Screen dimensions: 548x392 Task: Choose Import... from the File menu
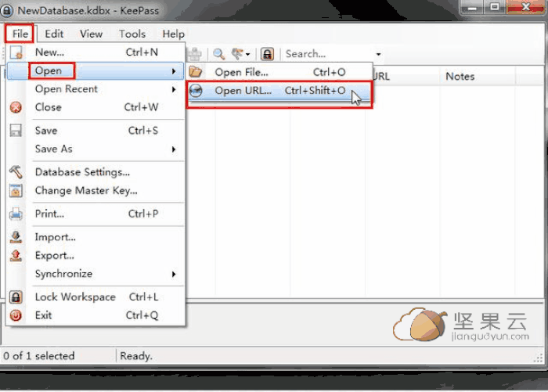(96, 237)
